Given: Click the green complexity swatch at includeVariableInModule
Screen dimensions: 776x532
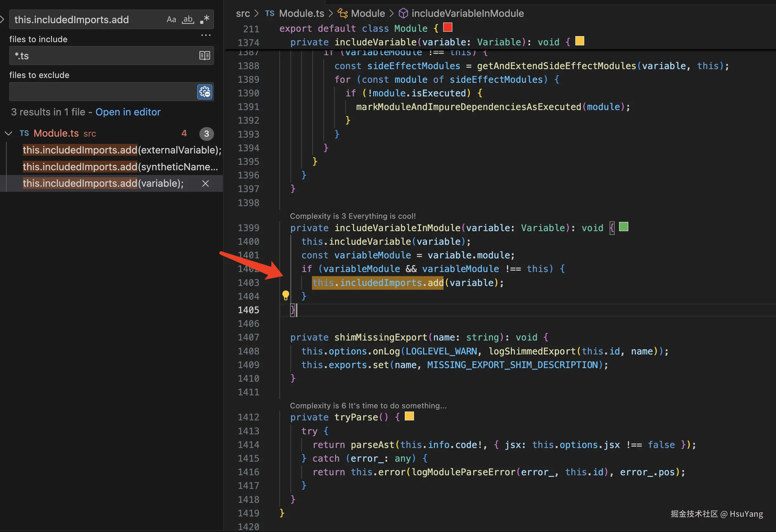Looking at the screenshot, I should click(x=624, y=227).
